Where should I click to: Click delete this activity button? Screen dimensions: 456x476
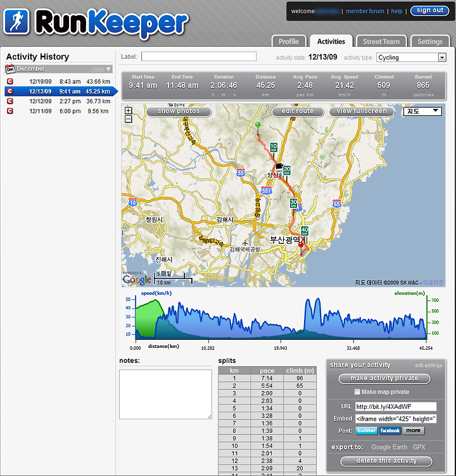coord(386,461)
